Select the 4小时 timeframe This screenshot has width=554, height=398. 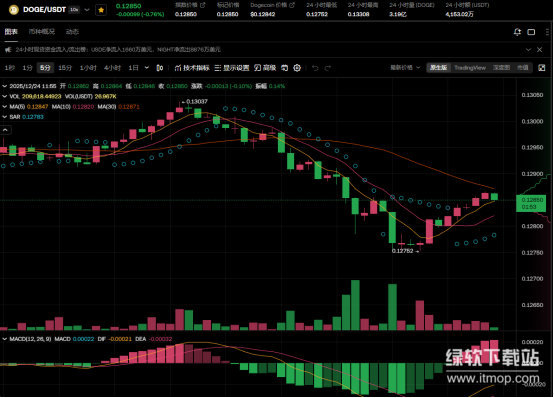coord(112,68)
